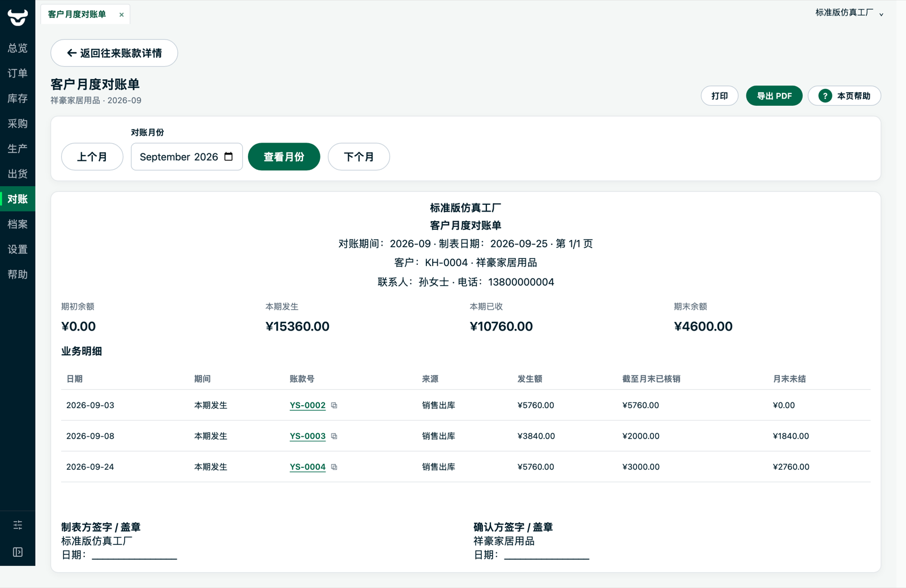Viewport: 906px width, 588px height.
Task: Copy account number YS-0002 icon
Action: coord(334,405)
